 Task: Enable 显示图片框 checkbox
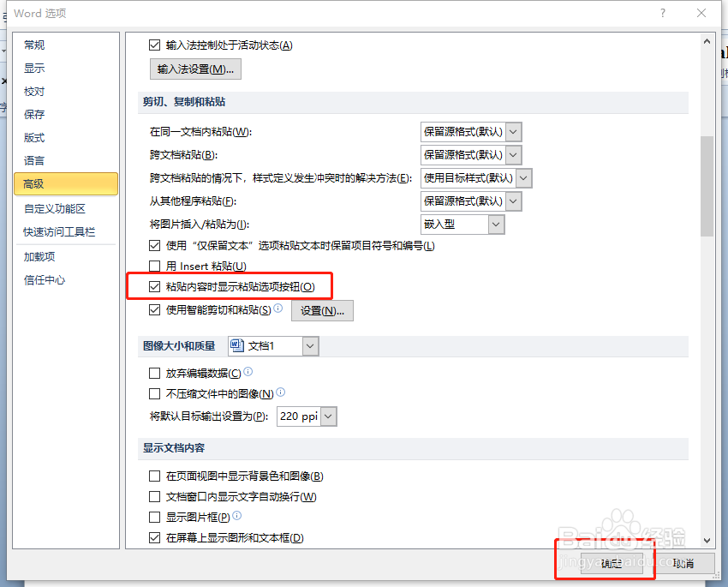(155, 517)
